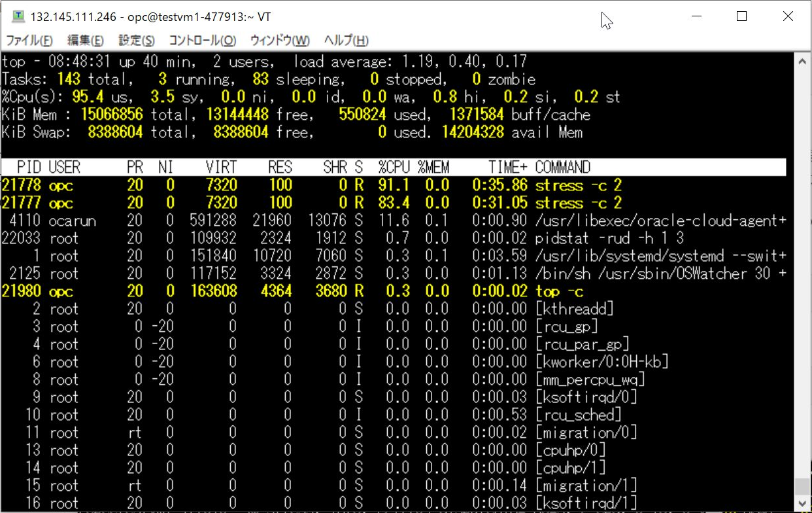Click the vertical scrollbar thumb
Image resolution: width=812 pixels, height=513 pixels.
802,487
